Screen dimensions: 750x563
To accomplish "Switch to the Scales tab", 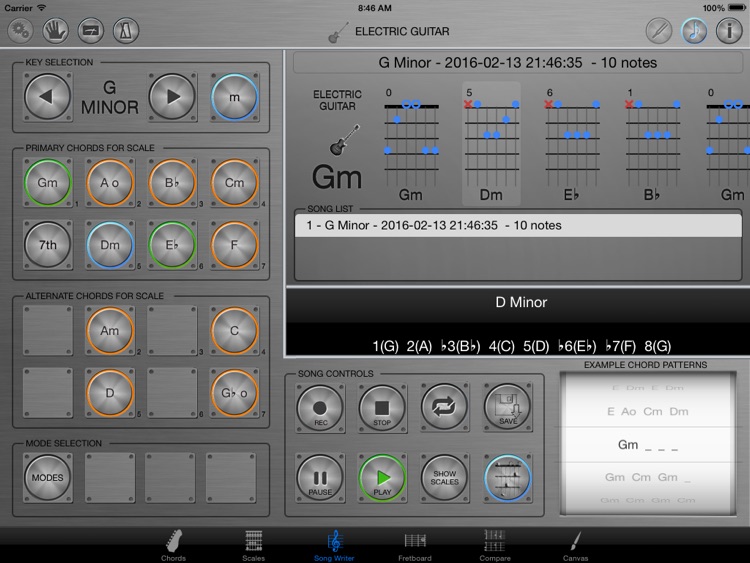I will coord(254,545).
